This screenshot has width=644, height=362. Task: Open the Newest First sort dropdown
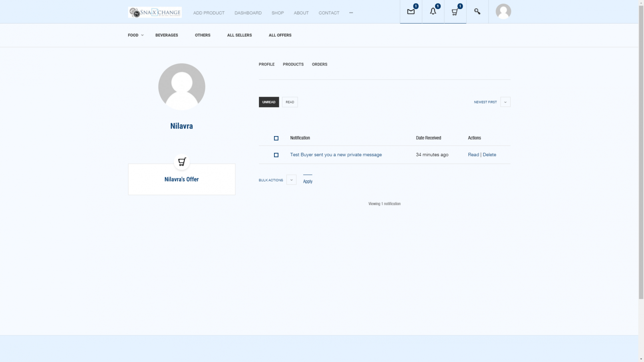[505, 102]
